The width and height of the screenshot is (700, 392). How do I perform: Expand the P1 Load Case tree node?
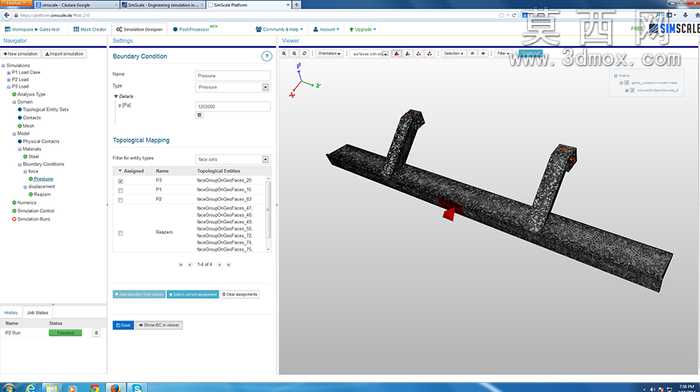click(x=8, y=72)
